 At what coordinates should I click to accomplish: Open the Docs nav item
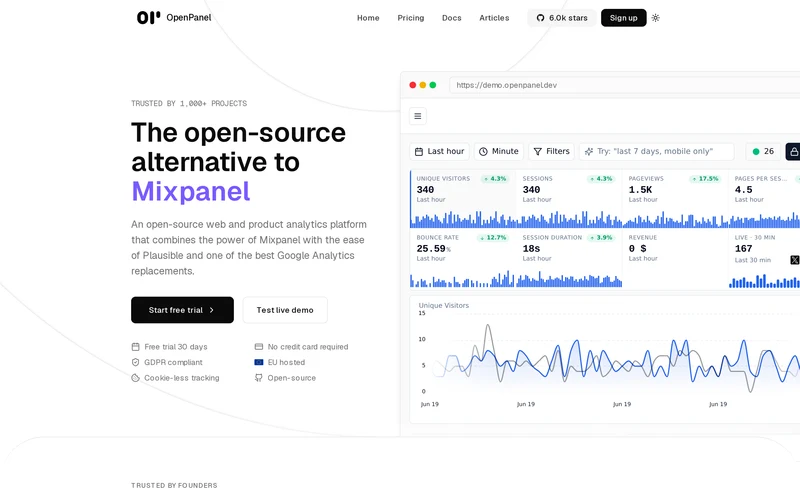(x=452, y=18)
